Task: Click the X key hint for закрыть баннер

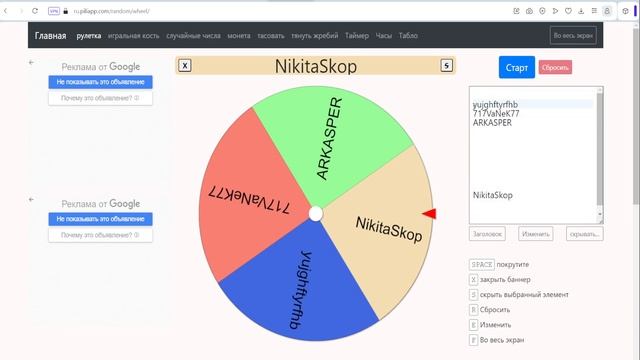Action: pos(473,280)
